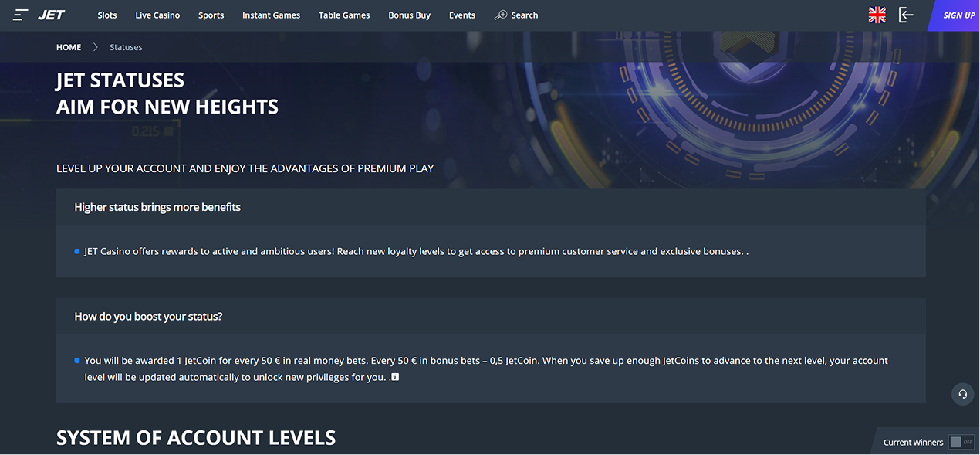Go to Live Casino
The width and height of the screenshot is (980, 455).
click(x=157, y=15)
